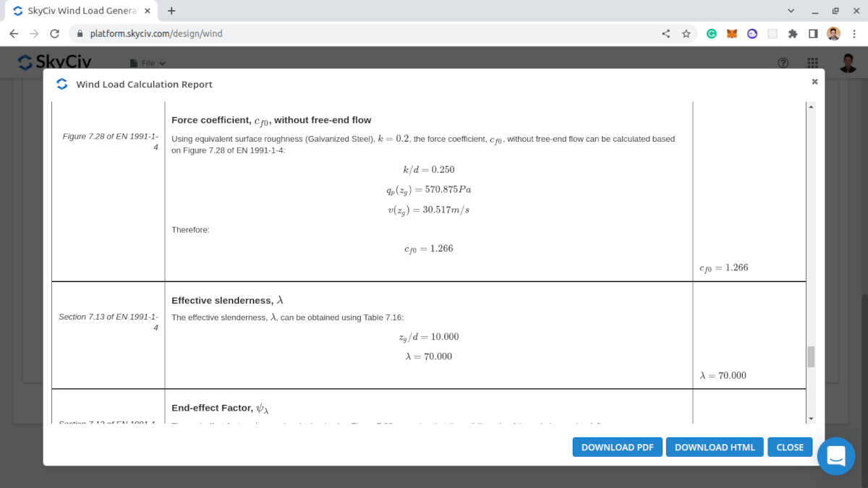
Task: Click the 'Figure 7.28 of EN 1991-1-4' reference
Action: 111,142
